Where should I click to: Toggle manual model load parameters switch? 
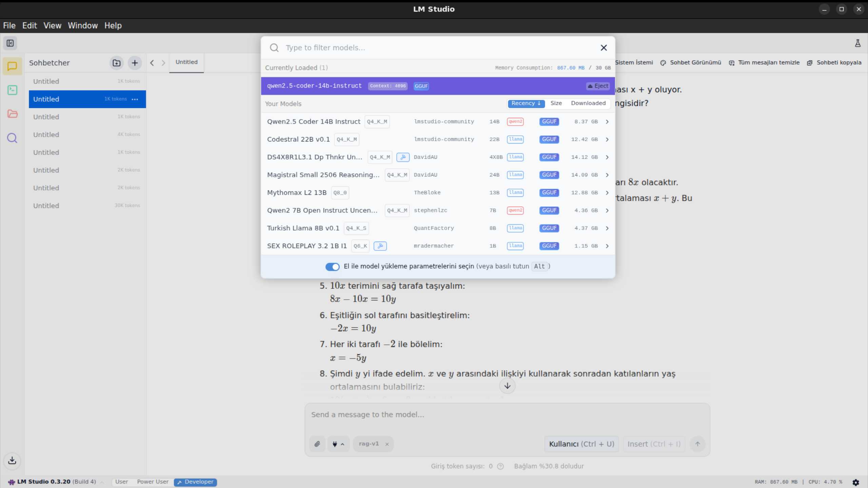pos(332,267)
